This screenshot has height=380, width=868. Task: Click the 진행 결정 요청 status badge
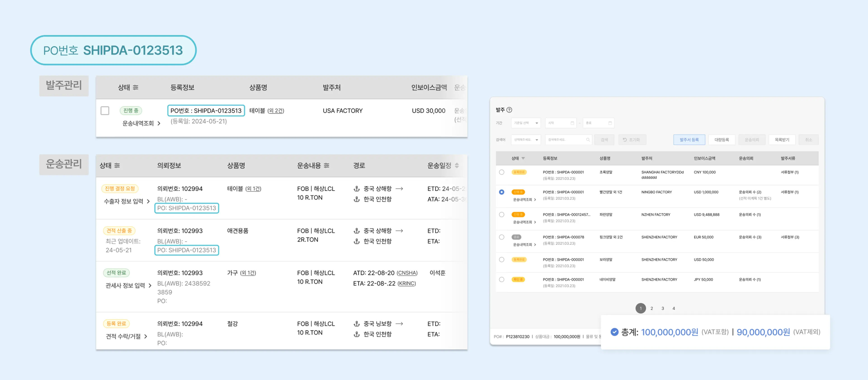[120, 189]
